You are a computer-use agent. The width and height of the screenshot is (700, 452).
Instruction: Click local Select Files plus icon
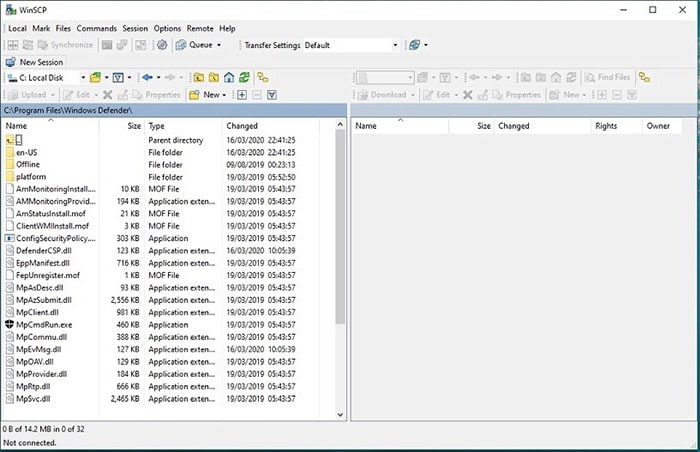click(242, 95)
